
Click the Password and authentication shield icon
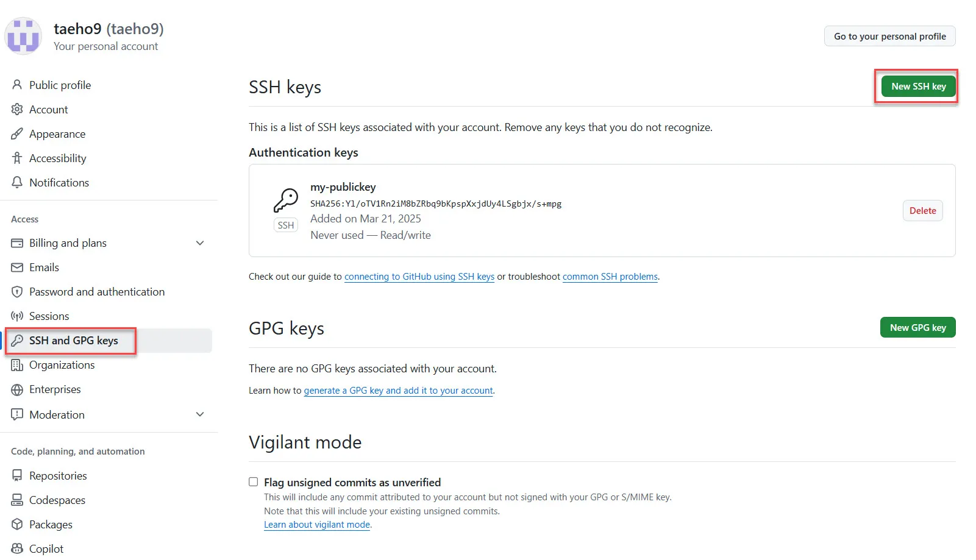point(17,291)
